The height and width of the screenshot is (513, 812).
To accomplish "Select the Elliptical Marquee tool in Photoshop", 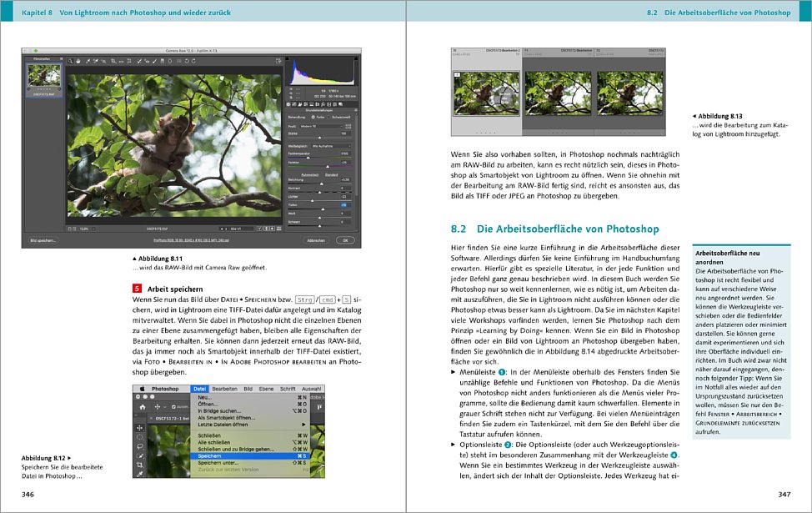I will (140, 437).
